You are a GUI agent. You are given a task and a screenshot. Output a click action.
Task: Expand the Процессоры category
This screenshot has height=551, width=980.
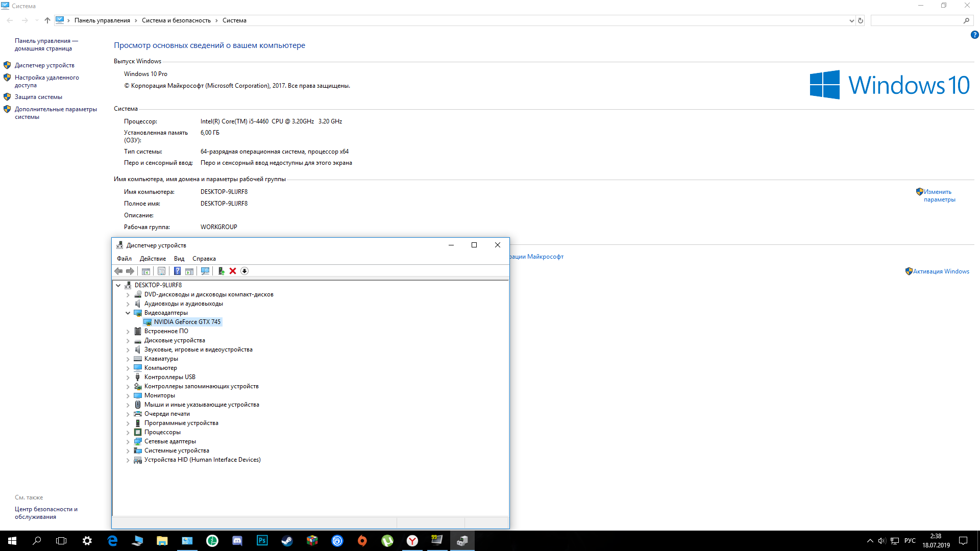128,432
